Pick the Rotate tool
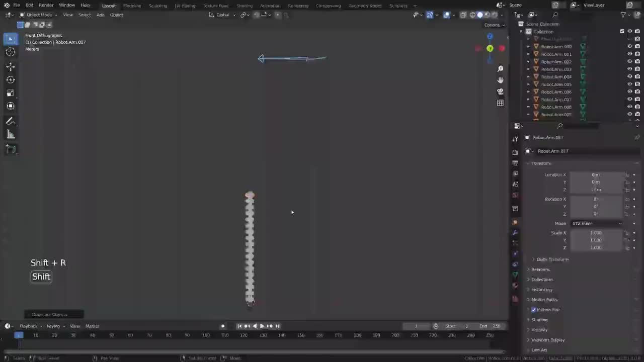This screenshot has width=644, height=362. pos(11,80)
